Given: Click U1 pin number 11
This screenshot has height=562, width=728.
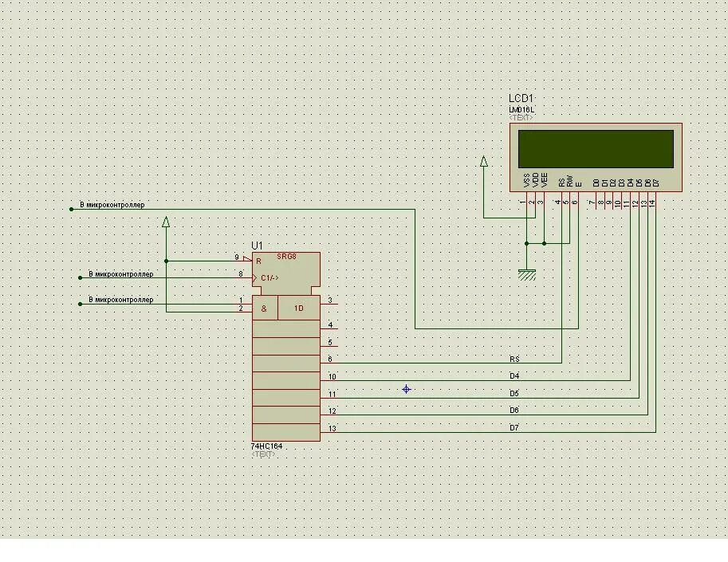Looking at the screenshot, I should click(x=332, y=394).
